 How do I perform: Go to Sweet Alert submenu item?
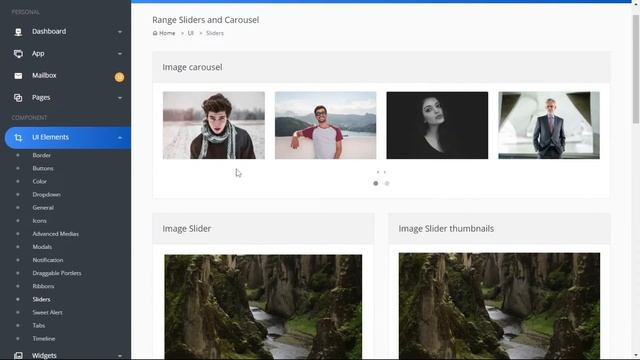pos(47,312)
